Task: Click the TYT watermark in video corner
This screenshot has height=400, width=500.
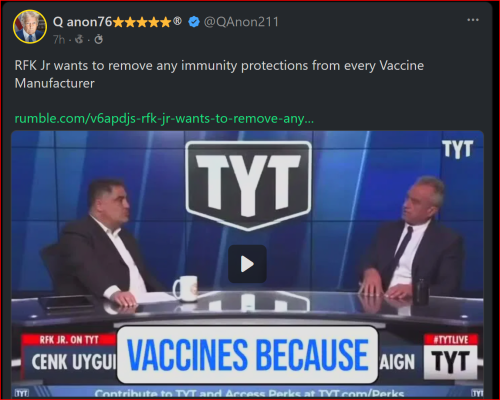Action: [x=458, y=149]
